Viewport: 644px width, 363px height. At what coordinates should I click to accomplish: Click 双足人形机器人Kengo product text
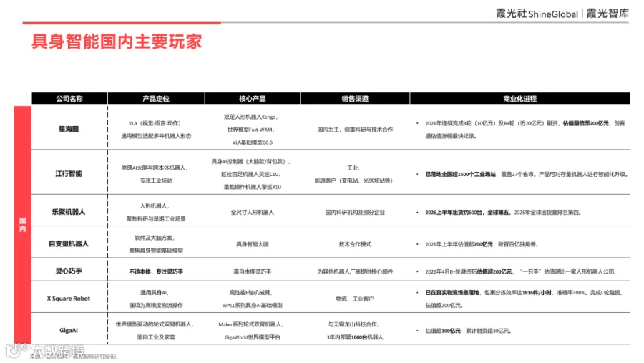click(x=251, y=117)
